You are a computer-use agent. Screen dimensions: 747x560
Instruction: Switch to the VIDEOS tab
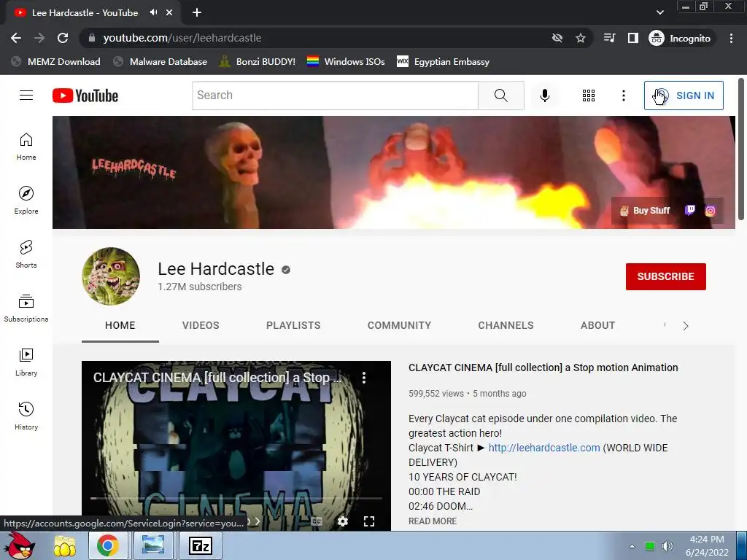[x=201, y=325]
